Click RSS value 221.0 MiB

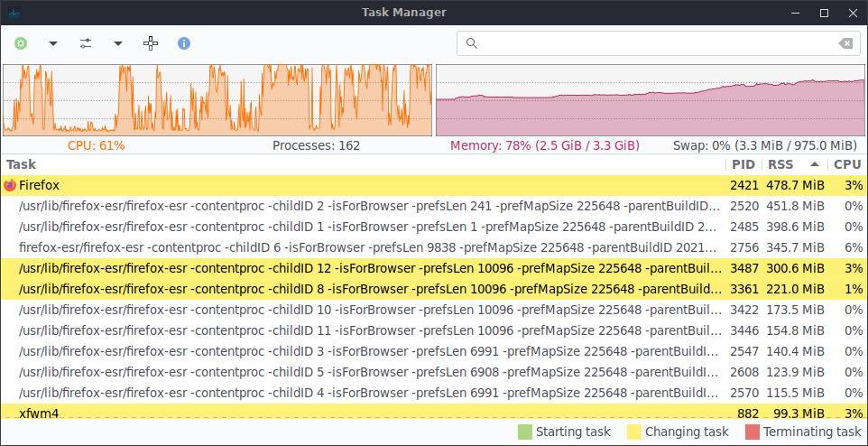(x=796, y=289)
